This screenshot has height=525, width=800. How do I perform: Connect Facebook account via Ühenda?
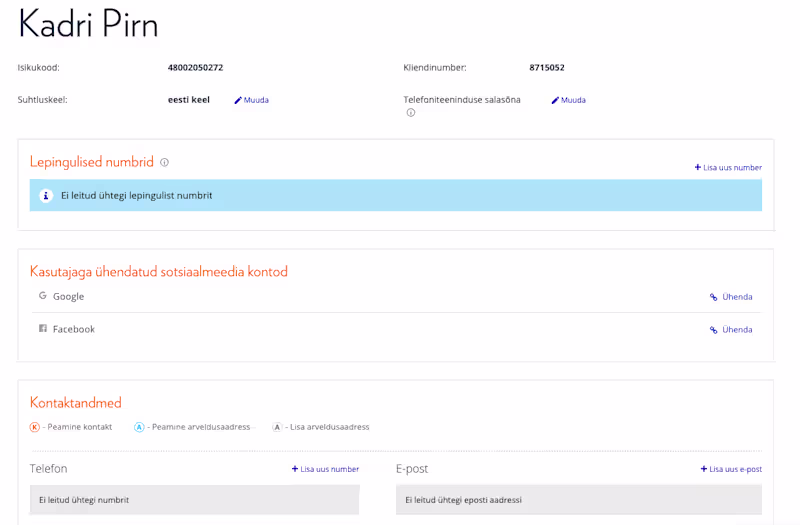731,330
